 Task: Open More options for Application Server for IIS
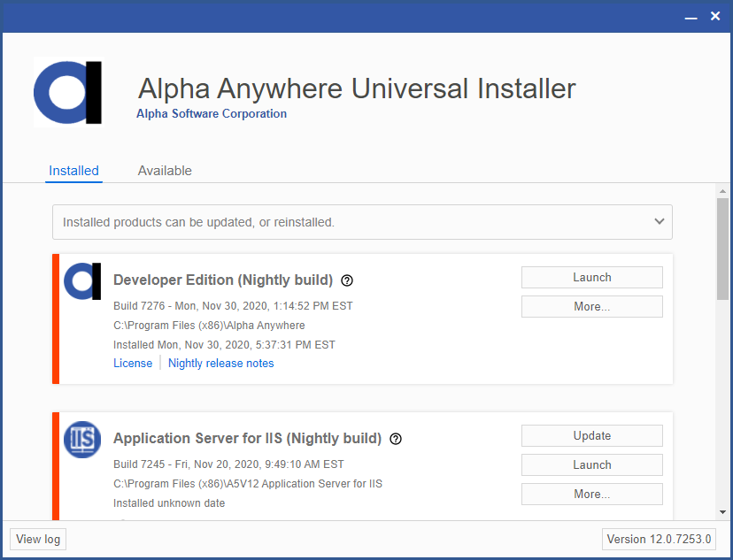592,494
